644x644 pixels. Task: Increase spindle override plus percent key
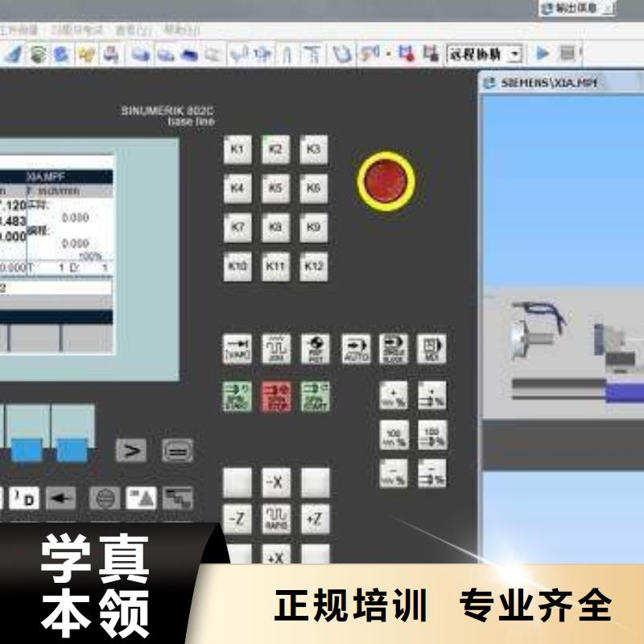[431, 395]
